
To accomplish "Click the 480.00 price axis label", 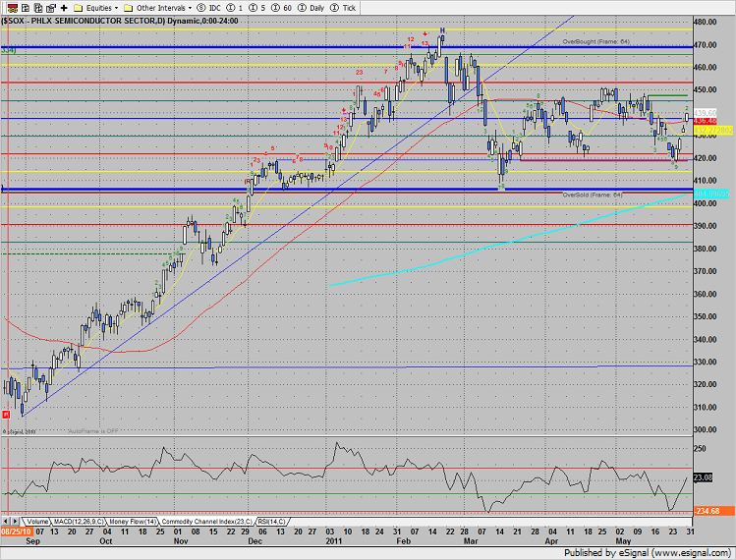I will coord(705,22).
